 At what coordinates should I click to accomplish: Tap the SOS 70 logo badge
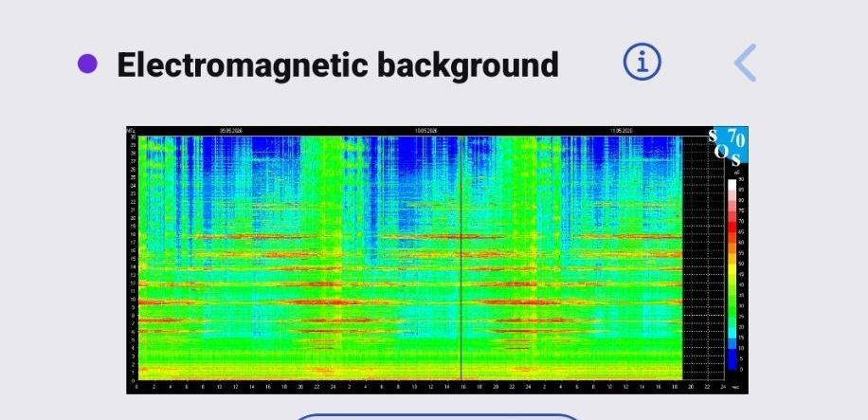pyautogui.click(x=729, y=146)
